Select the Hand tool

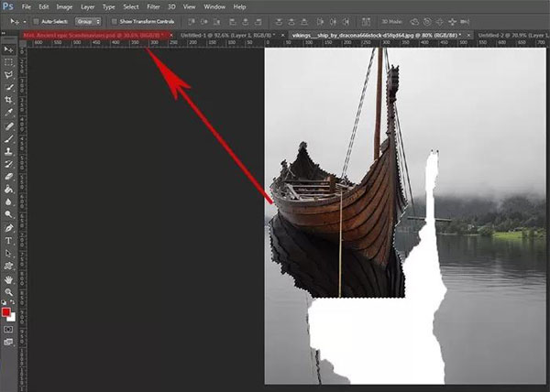point(8,279)
